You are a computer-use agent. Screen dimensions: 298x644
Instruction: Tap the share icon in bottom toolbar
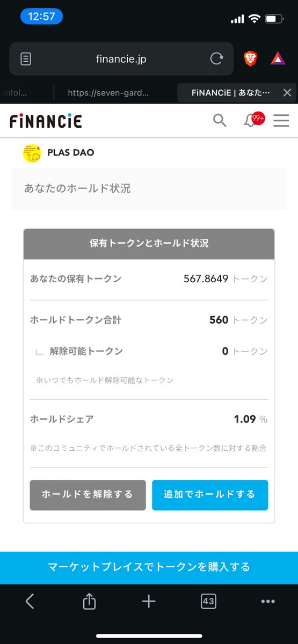(x=89, y=602)
